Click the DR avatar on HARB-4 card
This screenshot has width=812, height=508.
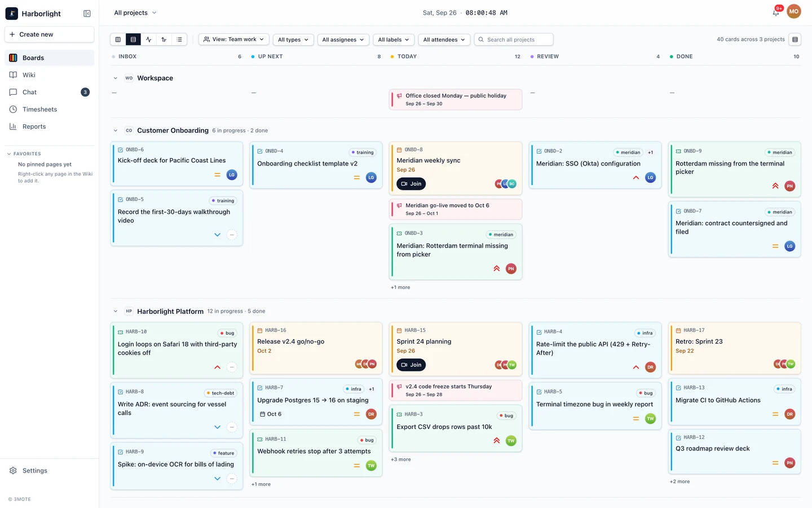[x=650, y=367]
